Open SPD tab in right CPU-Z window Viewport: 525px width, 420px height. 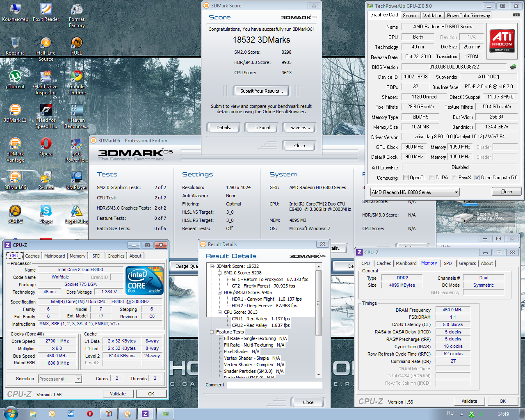point(448,263)
